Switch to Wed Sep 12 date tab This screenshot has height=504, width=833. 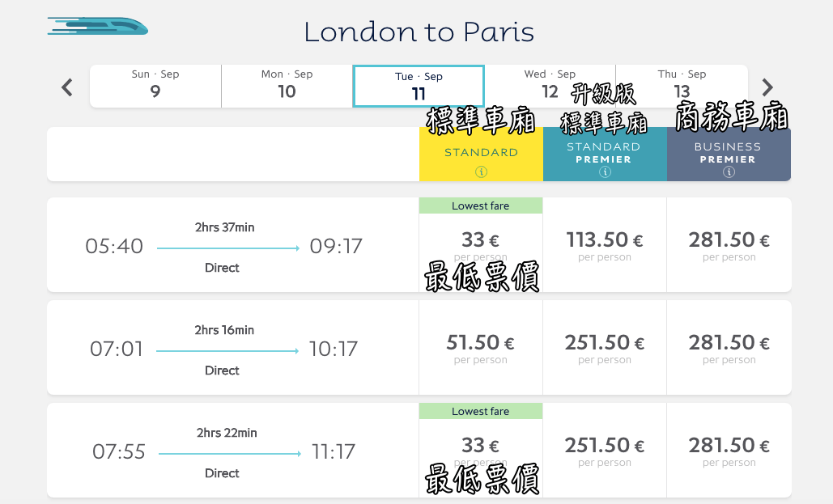[x=550, y=85]
